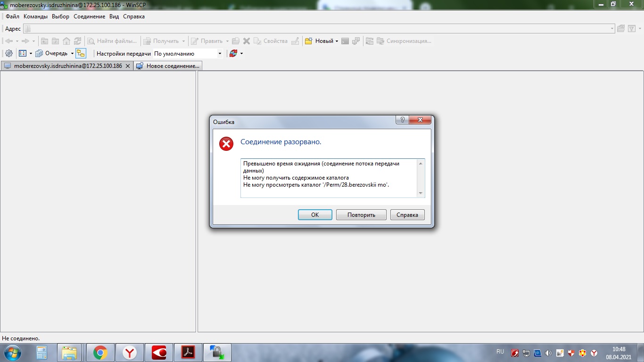Click the Повторить retry button
Image resolution: width=644 pixels, height=362 pixels.
pos(361,215)
